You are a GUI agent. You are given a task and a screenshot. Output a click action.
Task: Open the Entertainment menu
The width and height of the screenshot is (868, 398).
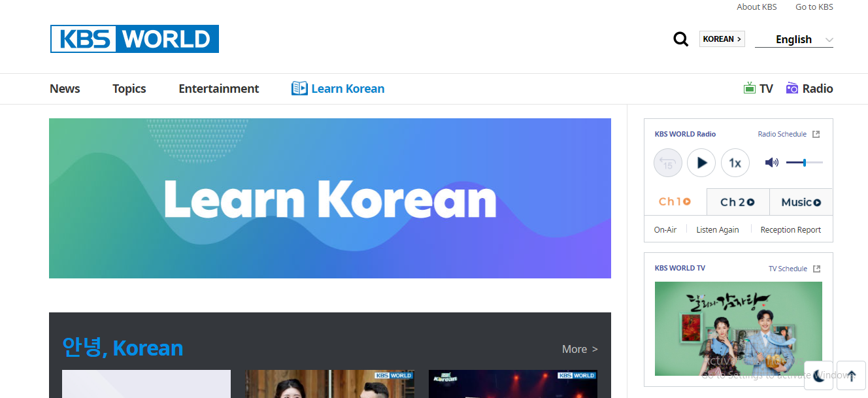(x=219, y=89)
